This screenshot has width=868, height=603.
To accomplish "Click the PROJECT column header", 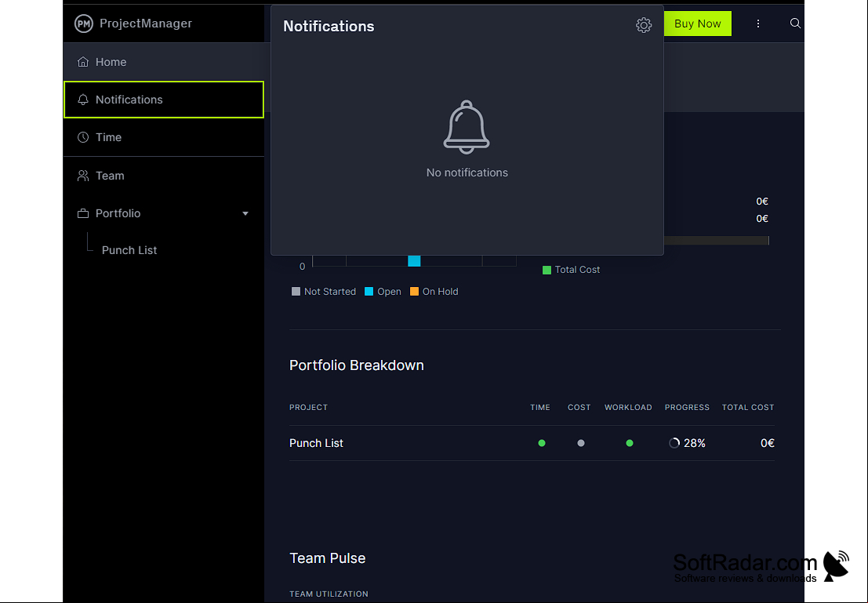I will click(x=308, y=408).
